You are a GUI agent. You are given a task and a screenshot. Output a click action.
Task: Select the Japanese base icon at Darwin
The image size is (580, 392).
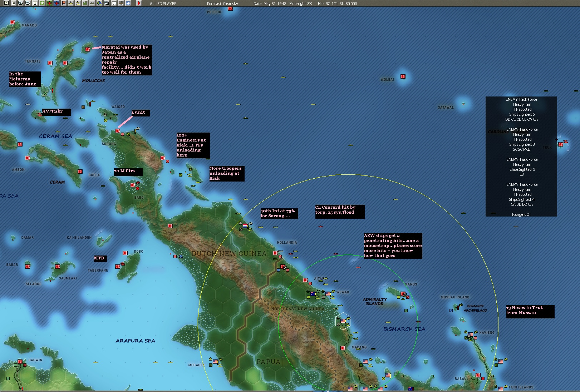tap(20, 362)
